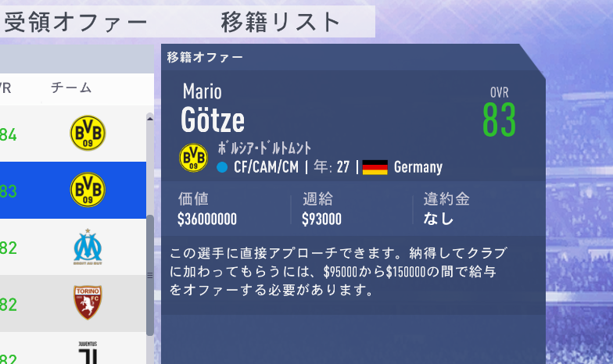Click the 違約金 なし release clause field

446,209
